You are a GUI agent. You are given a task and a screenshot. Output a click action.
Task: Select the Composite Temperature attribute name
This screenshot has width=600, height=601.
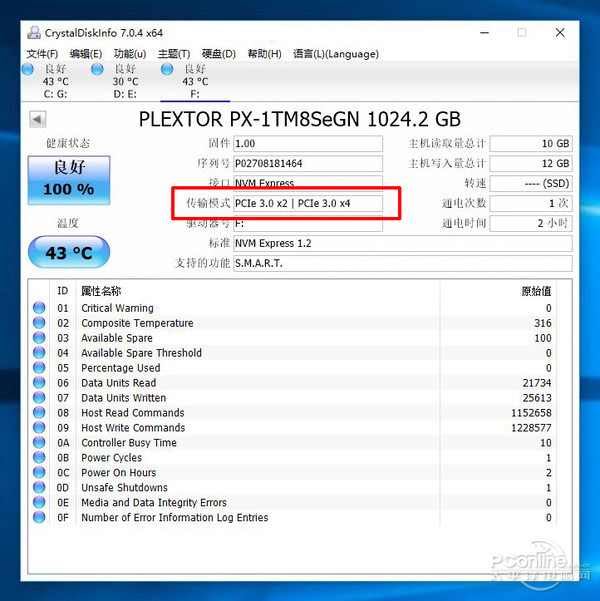point(137,323)
